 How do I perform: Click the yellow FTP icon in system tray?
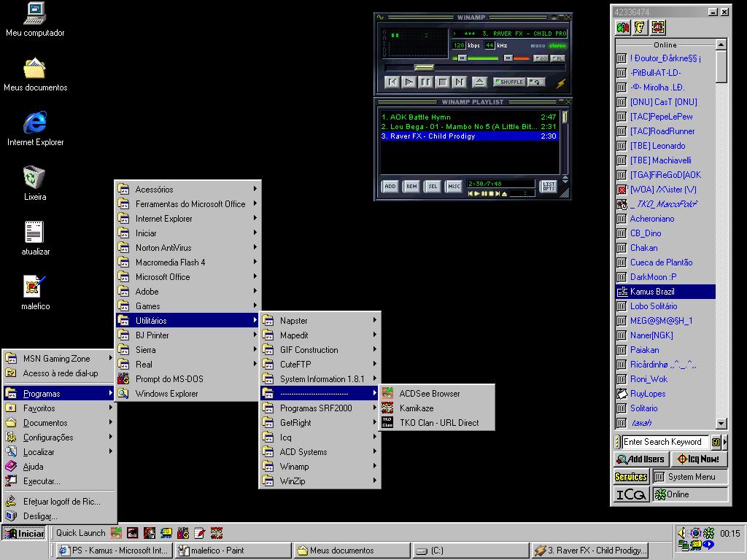click(x=695, y=545)
